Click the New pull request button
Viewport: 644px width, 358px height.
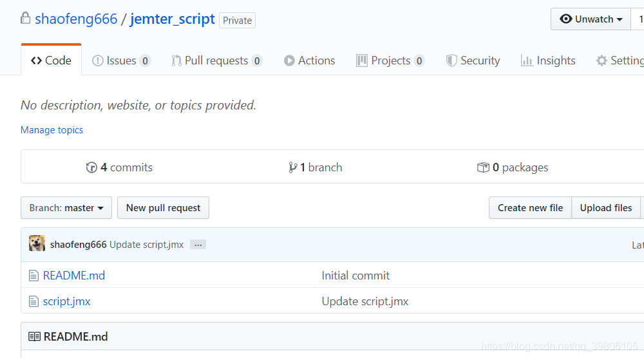click(163, 208)
